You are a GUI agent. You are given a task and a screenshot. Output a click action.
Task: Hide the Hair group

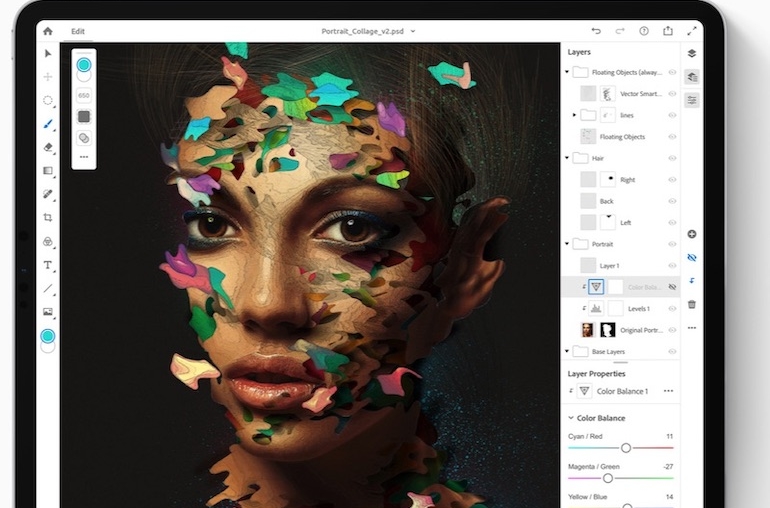point(672,158)
